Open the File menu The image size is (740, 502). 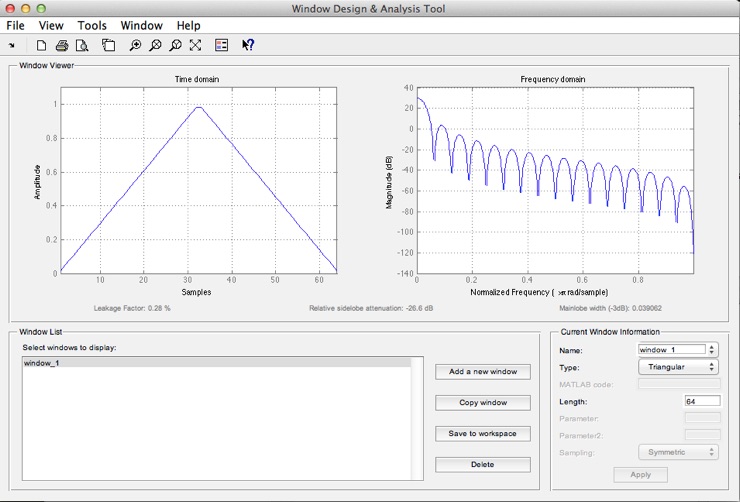[x=16, y=25]
